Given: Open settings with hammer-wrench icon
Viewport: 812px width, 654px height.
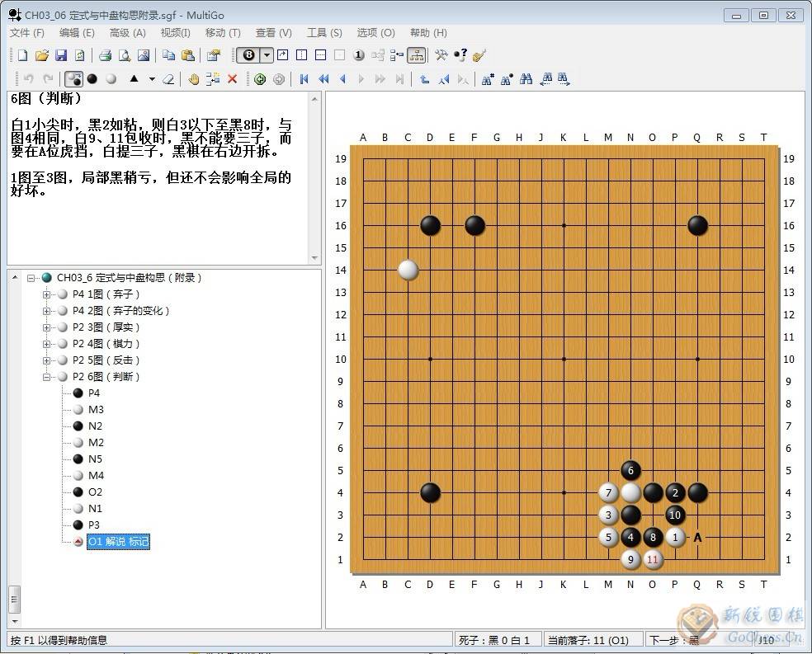Looking at the screenshot, I should tap(441, 55).
